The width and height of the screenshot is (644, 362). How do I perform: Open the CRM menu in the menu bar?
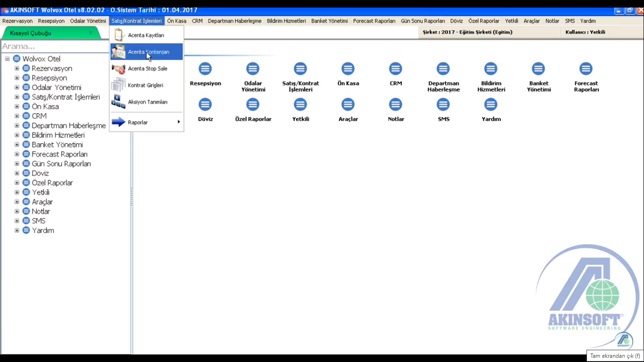[197, 21]
